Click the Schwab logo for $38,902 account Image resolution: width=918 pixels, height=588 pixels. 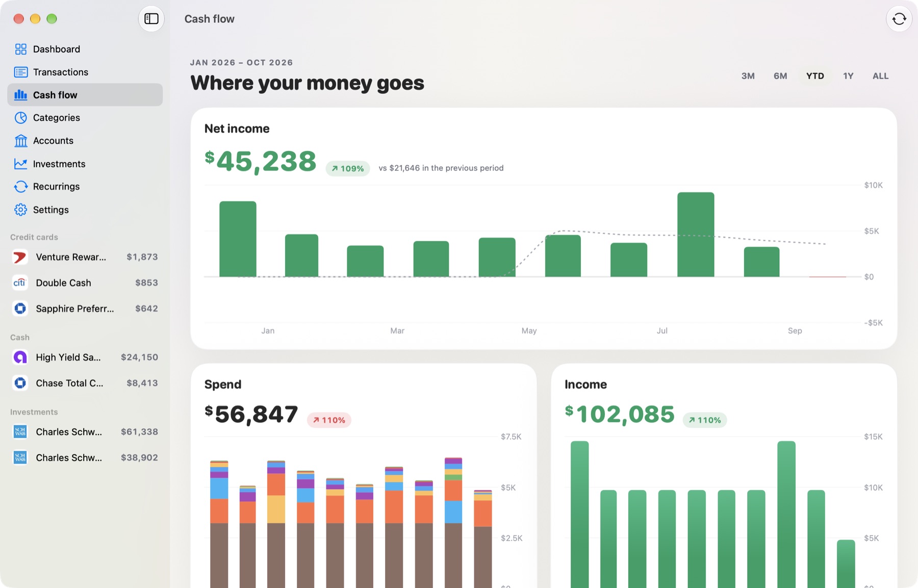[x=20, y=457]
